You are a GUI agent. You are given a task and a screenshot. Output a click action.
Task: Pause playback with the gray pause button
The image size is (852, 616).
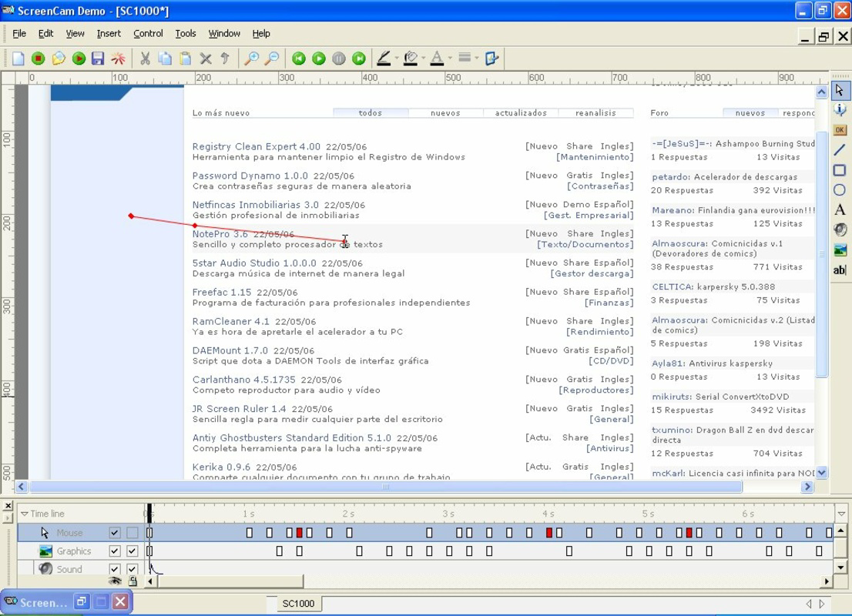point(338,59)
